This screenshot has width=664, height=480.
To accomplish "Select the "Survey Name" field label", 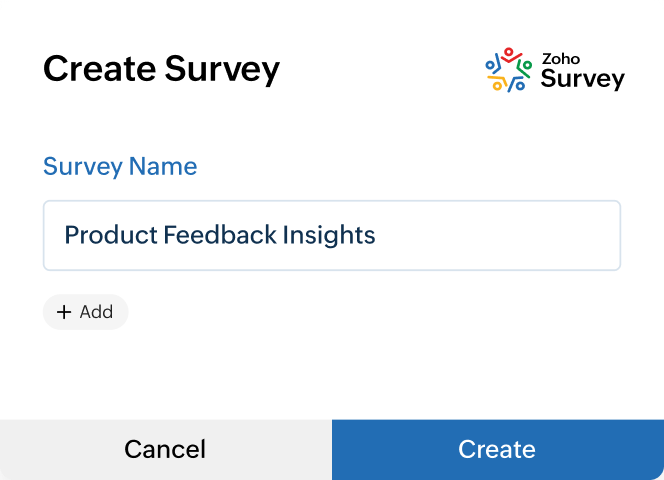I will (120, 166).
